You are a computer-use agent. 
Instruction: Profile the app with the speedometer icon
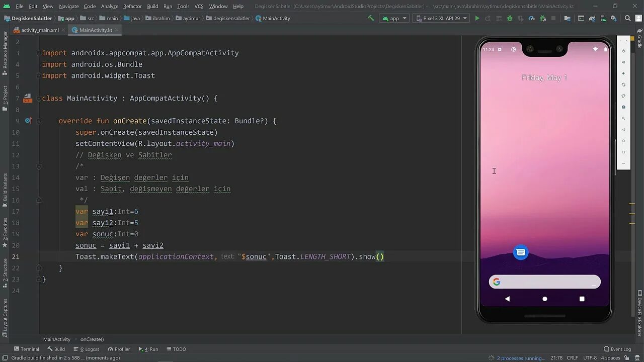click(x=531, y=18)
